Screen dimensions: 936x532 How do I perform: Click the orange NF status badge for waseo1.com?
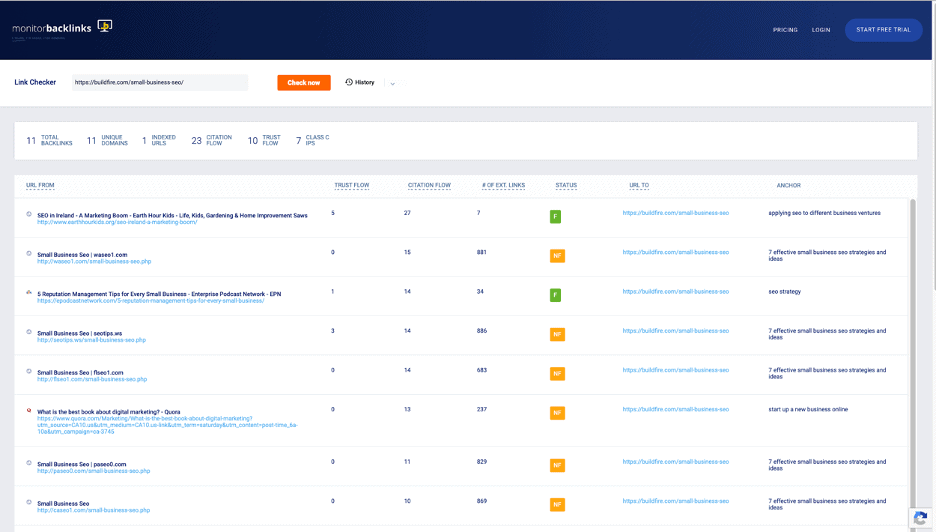coord(557,256)
